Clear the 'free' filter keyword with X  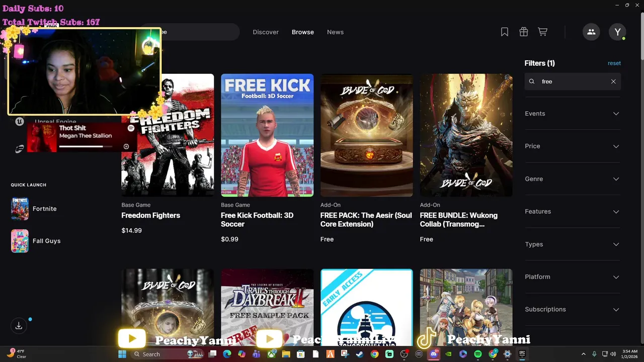coord(613,81)
